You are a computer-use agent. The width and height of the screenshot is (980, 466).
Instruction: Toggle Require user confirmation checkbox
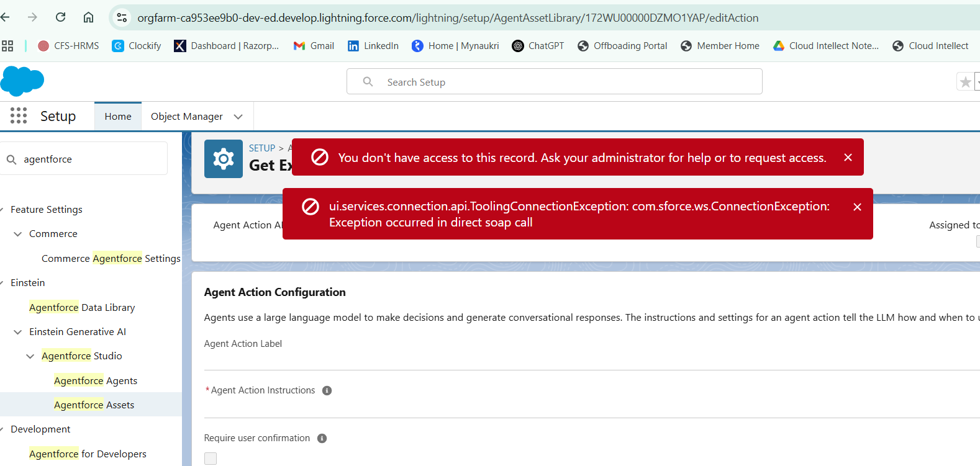coord(211,458)
